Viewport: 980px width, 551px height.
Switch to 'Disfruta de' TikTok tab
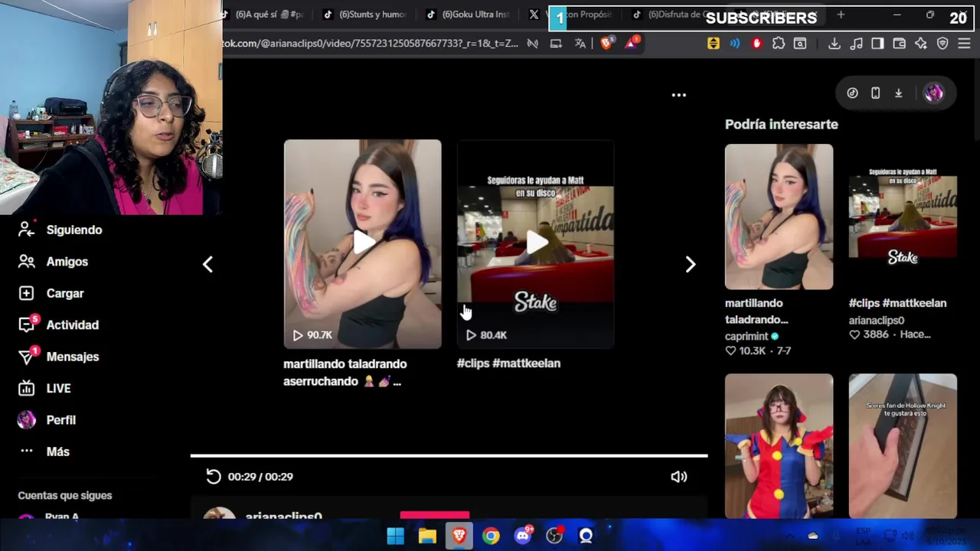point(674,15)
